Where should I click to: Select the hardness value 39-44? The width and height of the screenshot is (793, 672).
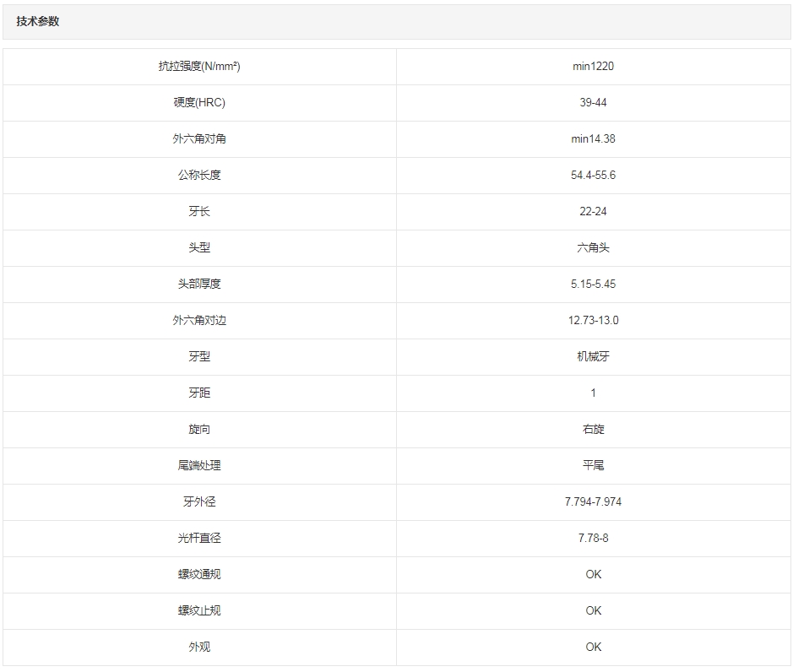593,103
